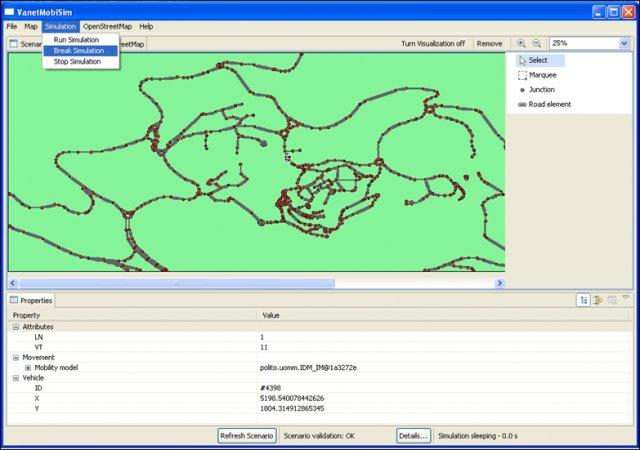Click the advanced properties filter icon

[x=598, y=300]
